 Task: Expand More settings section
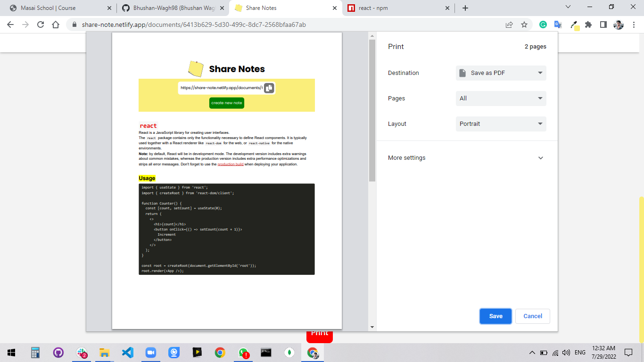[467, 158]
